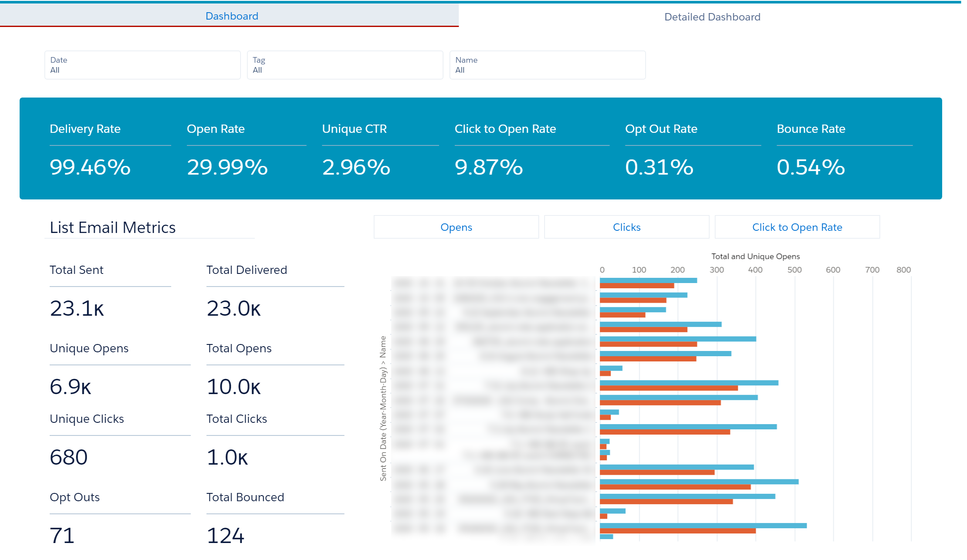Open the Tag filter dropdown
This screenshot has width=967, height=560.
(345, 65)
